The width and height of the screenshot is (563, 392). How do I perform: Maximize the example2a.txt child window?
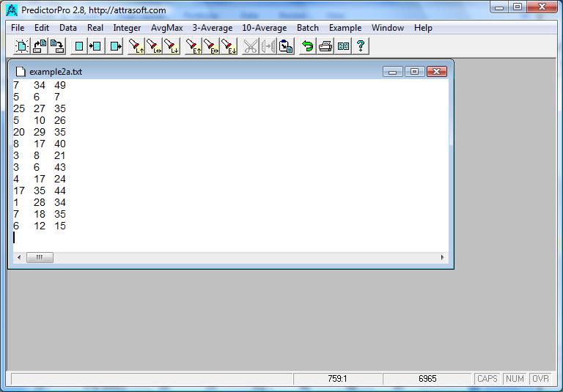coord(414,72)
